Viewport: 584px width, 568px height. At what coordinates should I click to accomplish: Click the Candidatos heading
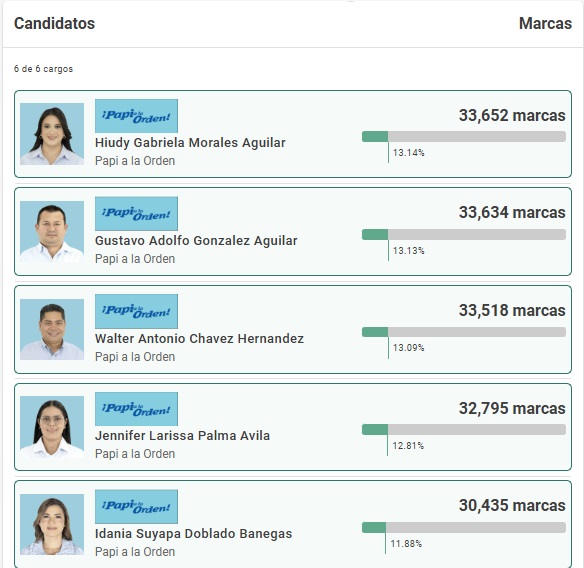[54, 23]
